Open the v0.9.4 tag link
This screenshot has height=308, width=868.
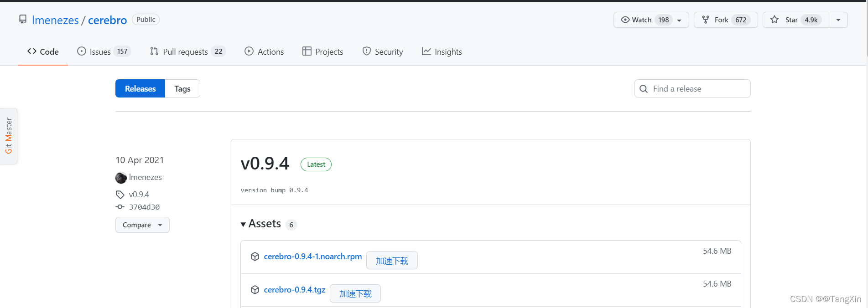point(139,195)
